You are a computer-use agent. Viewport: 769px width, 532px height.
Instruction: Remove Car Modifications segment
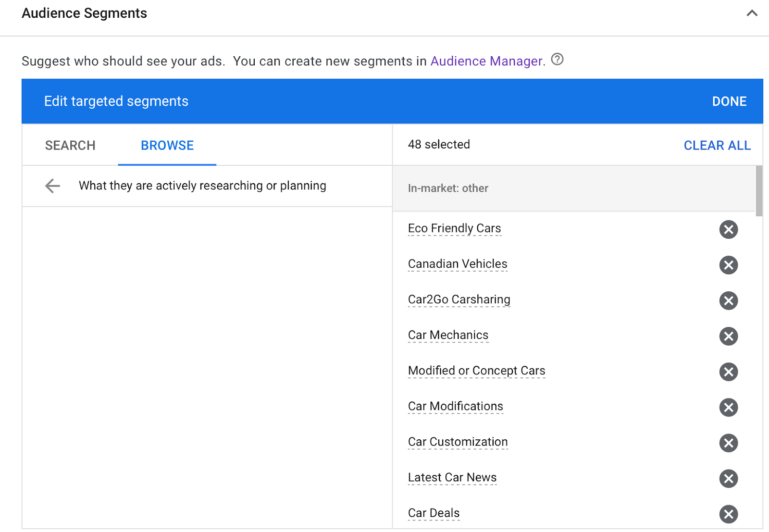pyautogui.click(x=728, y=407)
